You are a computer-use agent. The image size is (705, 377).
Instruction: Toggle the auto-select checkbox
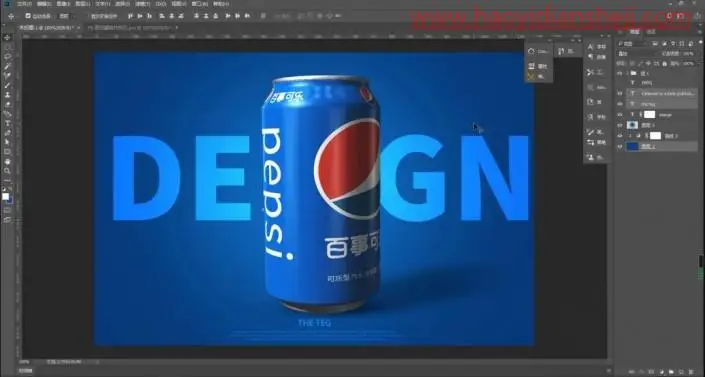point(28,16)
